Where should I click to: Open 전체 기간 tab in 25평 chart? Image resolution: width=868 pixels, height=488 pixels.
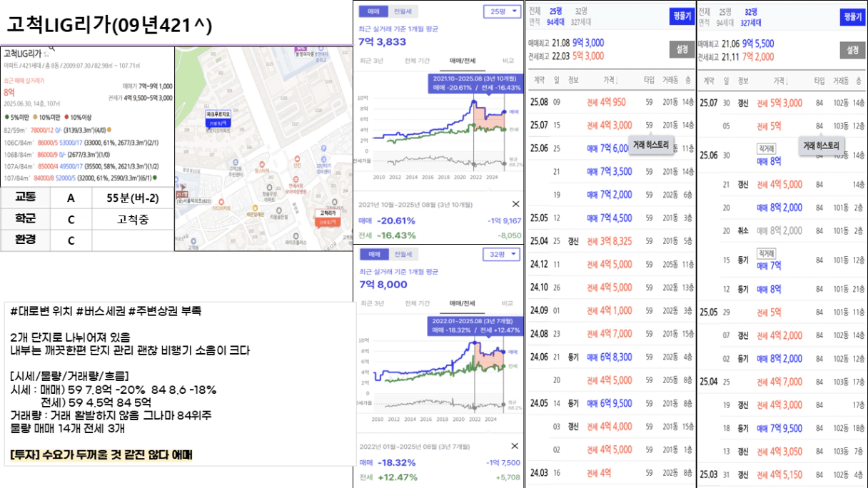point(417,61)
